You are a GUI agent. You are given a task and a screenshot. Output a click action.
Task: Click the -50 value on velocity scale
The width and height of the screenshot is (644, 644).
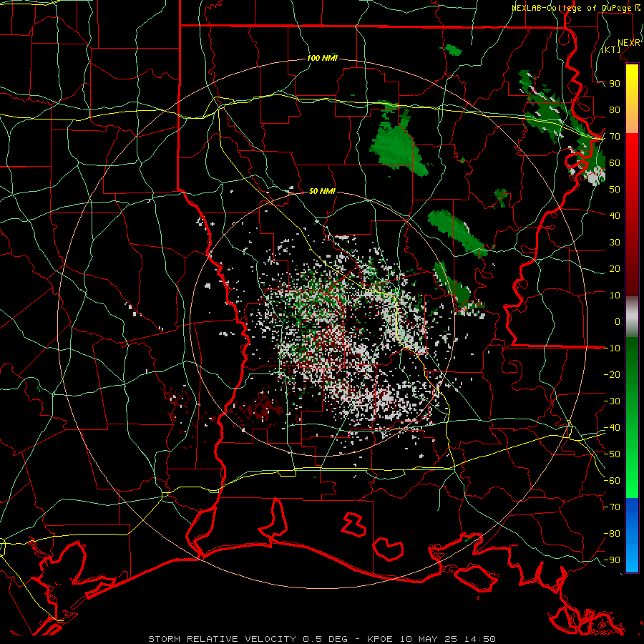tap(612, 454)
